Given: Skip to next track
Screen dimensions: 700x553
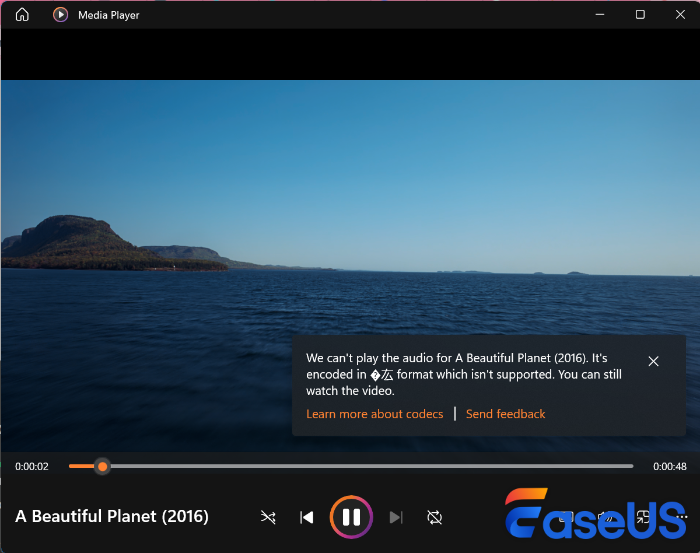Looking at the screenshot, I should pos(396,517).
